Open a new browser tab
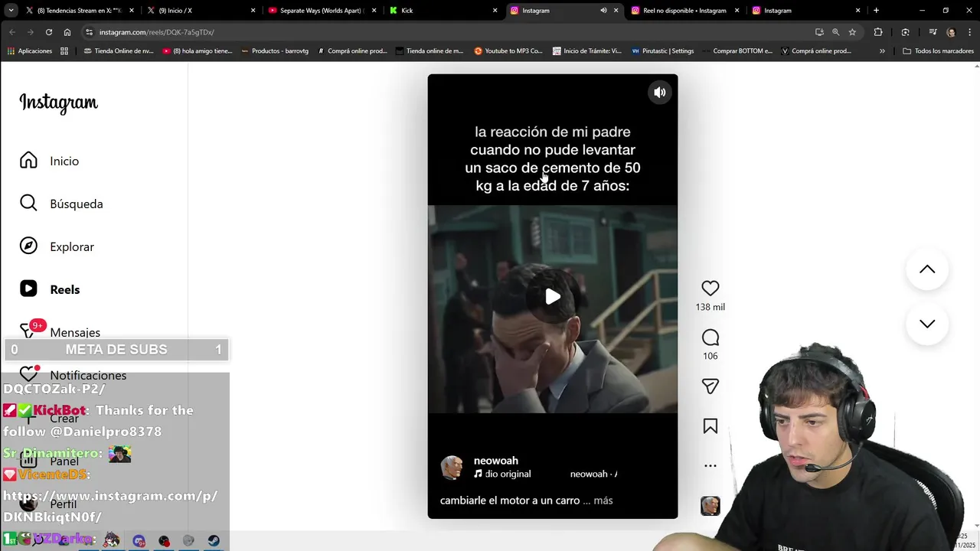The height and width of the screenshot is (551, 980). pyautogui.click(x=876, y=11)
